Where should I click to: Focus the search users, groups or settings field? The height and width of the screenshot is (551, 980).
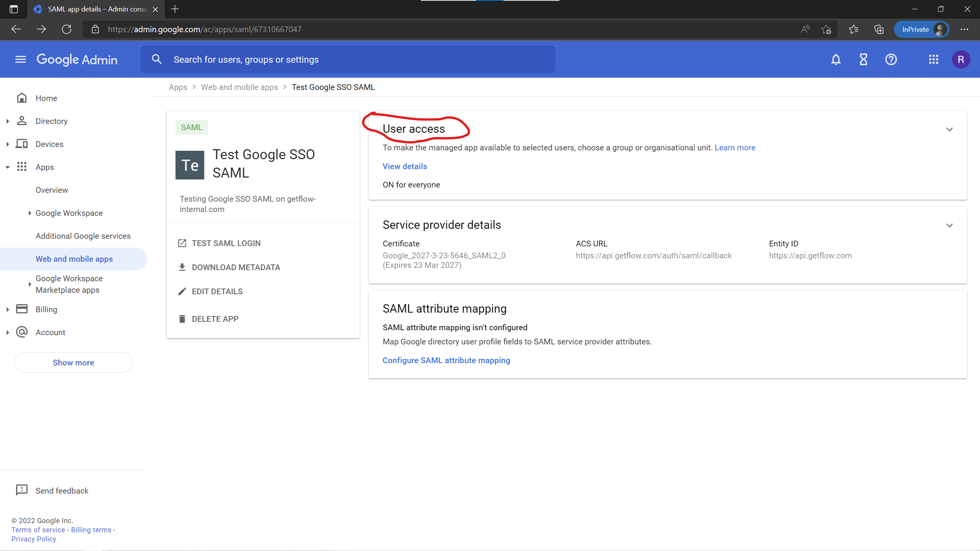click(x=348, y=59)
